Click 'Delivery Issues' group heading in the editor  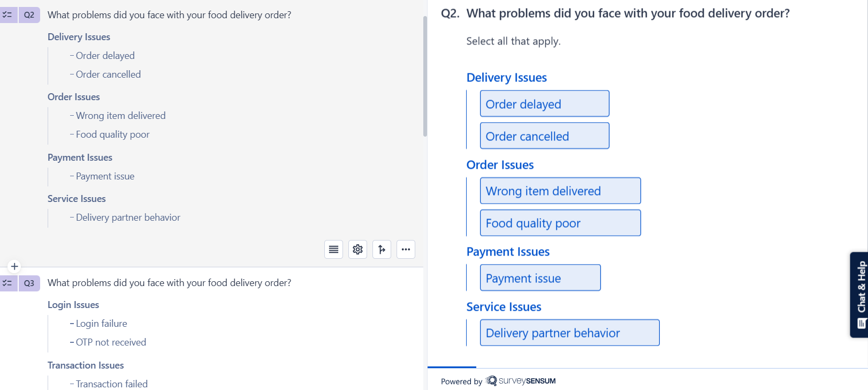[79, 37]
